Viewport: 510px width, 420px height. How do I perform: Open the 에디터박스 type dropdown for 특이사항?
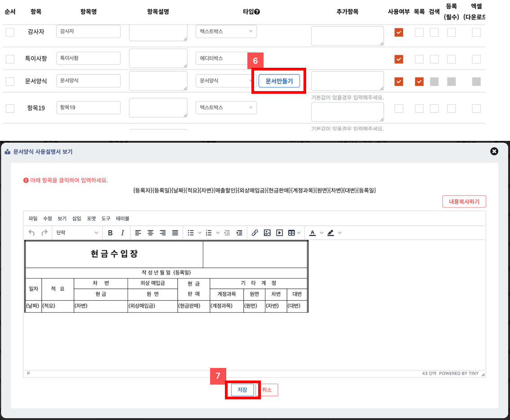tap(226, 58)
